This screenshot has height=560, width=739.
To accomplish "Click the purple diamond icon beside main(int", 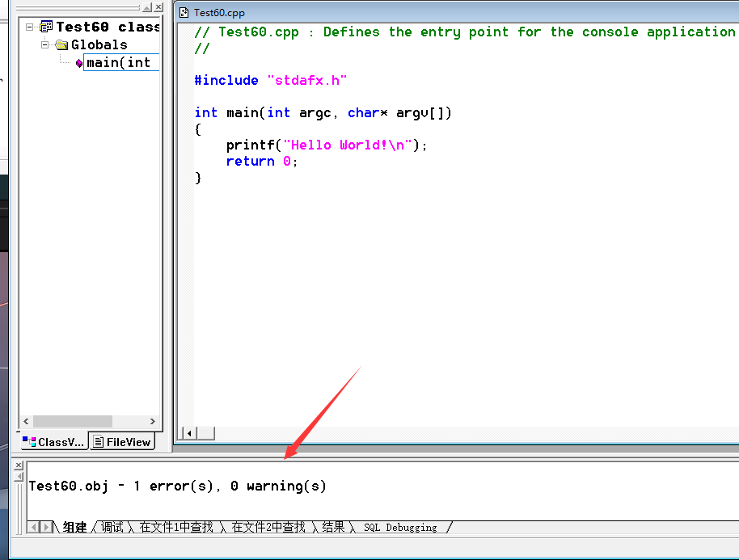I will (78, 62).
